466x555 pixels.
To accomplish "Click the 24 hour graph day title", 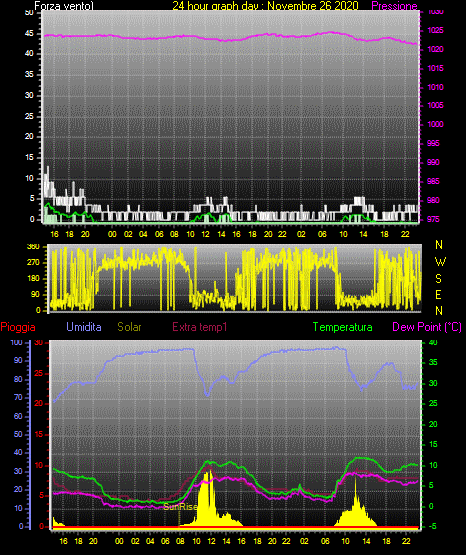I will (265, 6).
